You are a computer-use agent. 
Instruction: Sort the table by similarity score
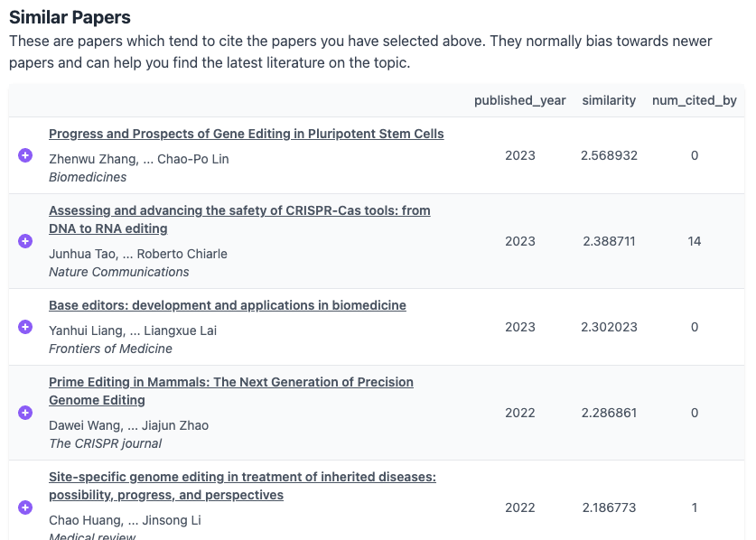609,100
